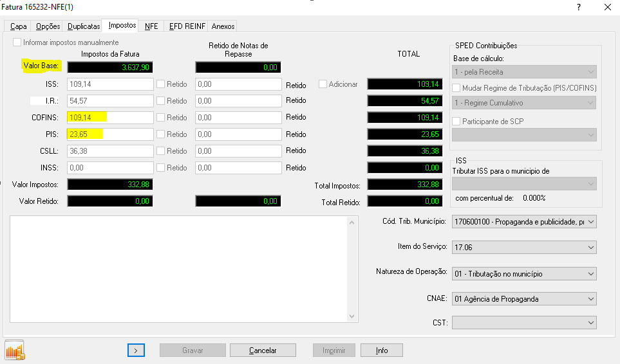Switch to the Capa tab
The image size is (620, 364).
(x=18, y=26)
